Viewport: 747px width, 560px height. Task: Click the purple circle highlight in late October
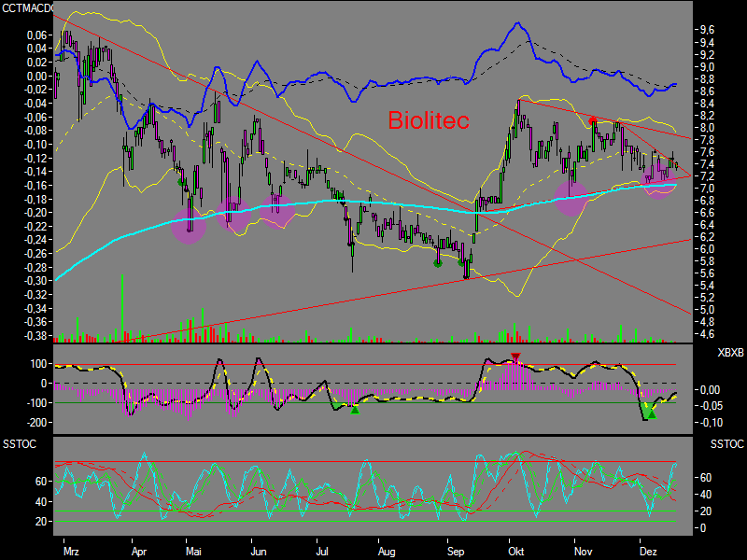(x=571, y=199)
